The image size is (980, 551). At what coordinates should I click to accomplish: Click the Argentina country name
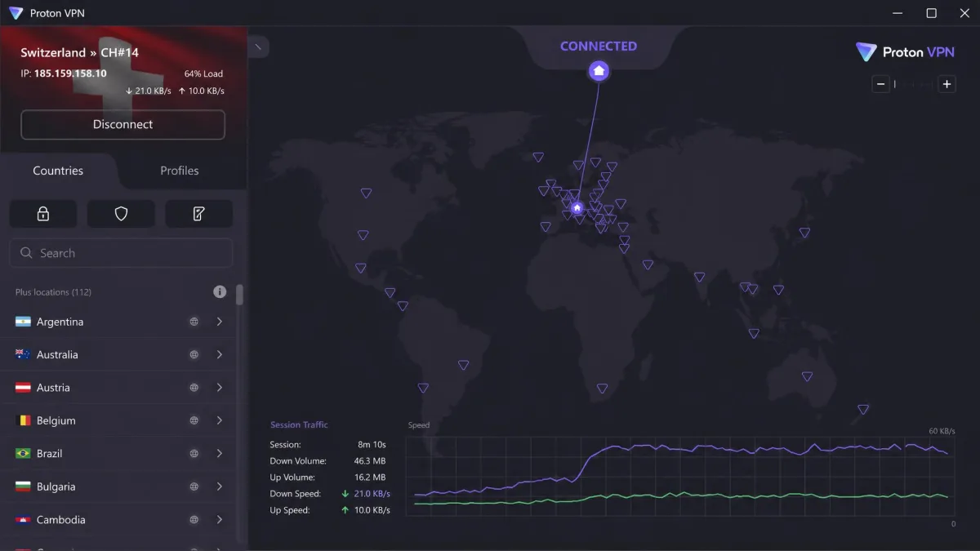(60, 322)
